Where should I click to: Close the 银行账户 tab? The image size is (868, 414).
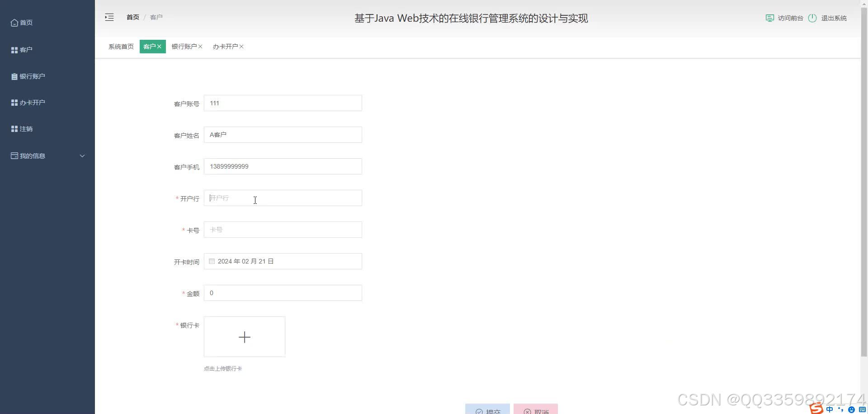coord(200,47)
